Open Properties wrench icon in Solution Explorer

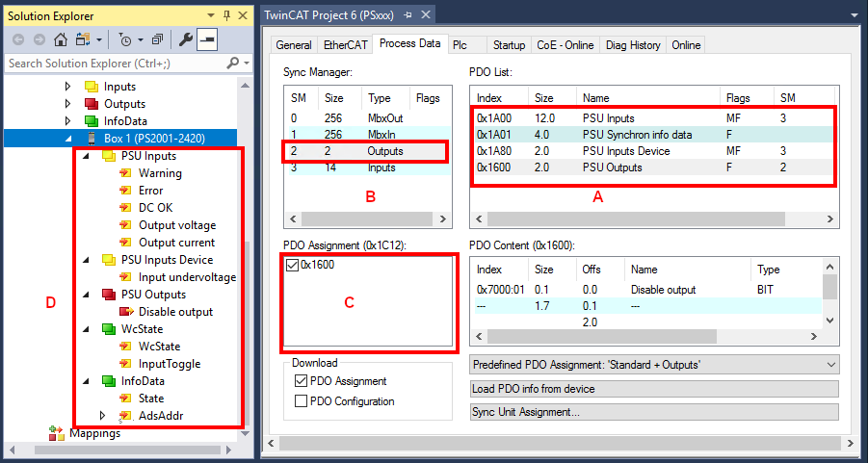click(x=185, y=39)
